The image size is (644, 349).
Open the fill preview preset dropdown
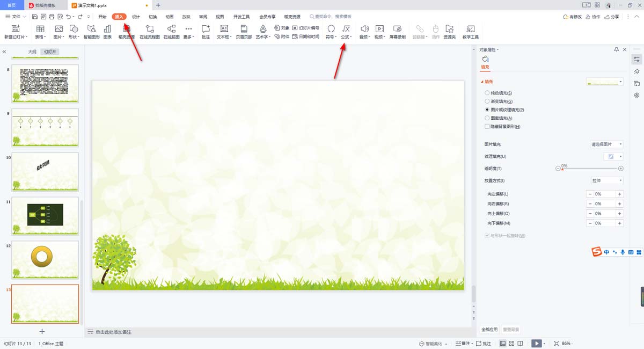pos(605,82)
